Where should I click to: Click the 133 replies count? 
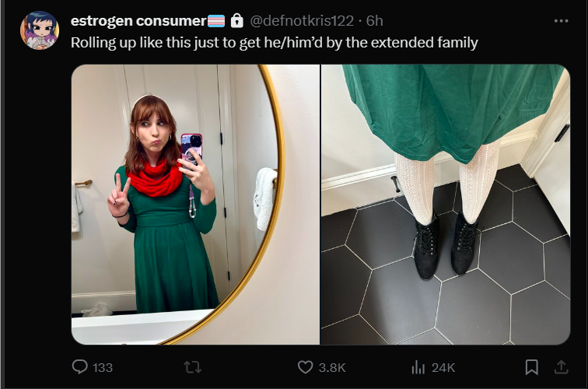coord(103,368)
